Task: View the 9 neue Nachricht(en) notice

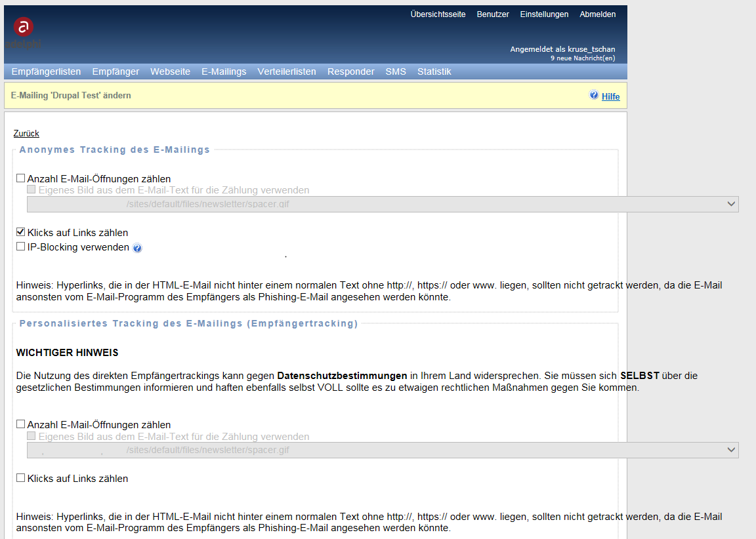Action: pos(583,58)
